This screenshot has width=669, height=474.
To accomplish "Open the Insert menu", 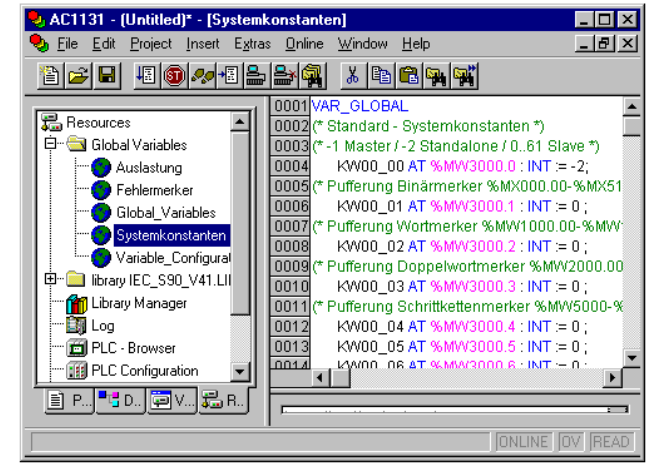I will pos(203,44).
